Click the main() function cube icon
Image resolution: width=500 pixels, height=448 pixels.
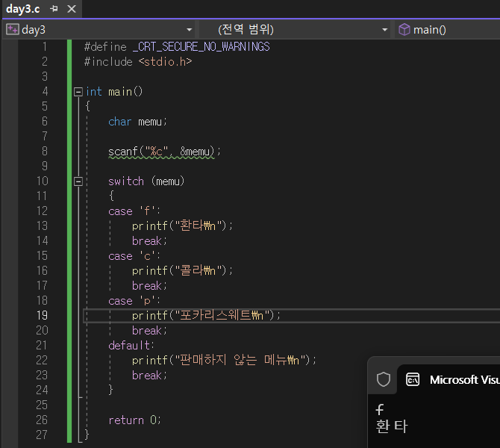coord(404,30)
